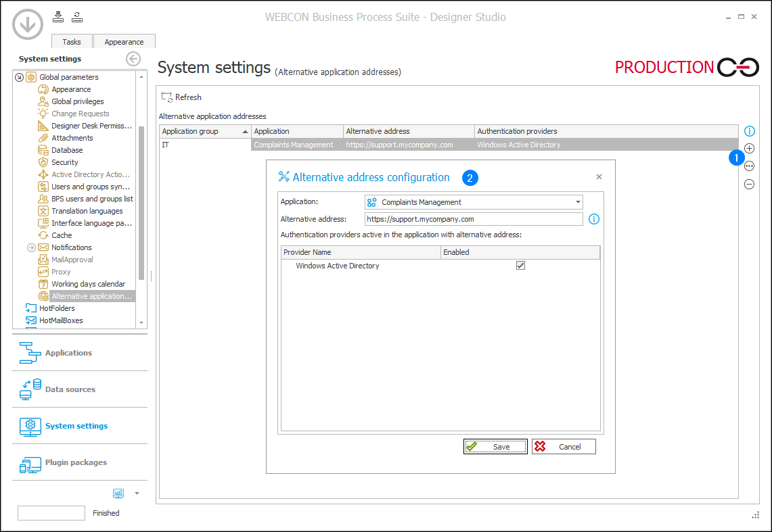Open the dropdown arrow next to monitor icon
The width and height of the screenshot is (772, 532).
click(x=137, y=493)
